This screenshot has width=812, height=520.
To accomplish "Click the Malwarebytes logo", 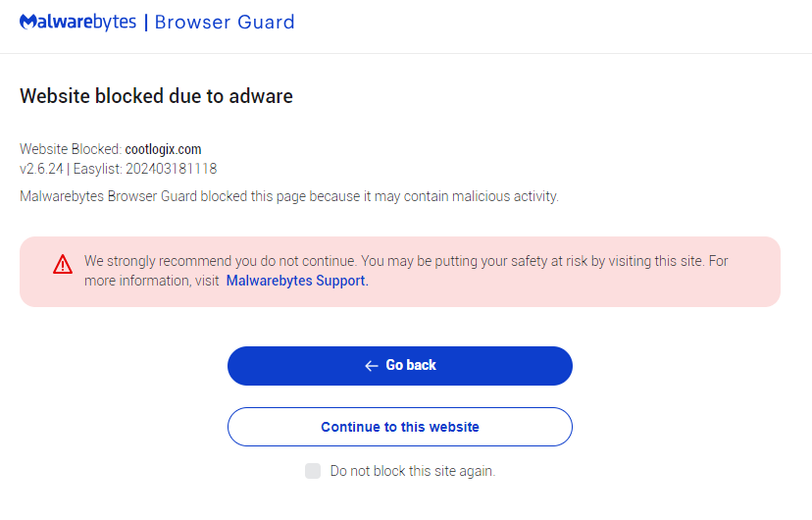I will tap(77, 22).
